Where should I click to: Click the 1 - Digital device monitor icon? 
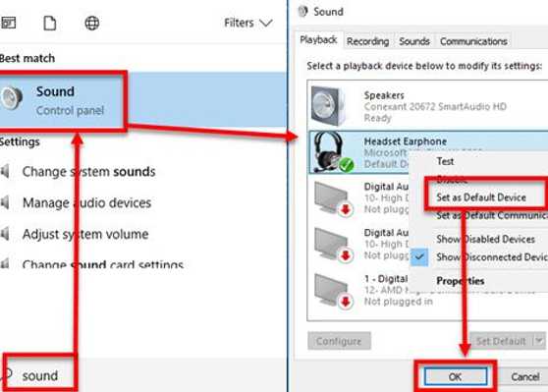pyautogui.click(x=334, y=291)
